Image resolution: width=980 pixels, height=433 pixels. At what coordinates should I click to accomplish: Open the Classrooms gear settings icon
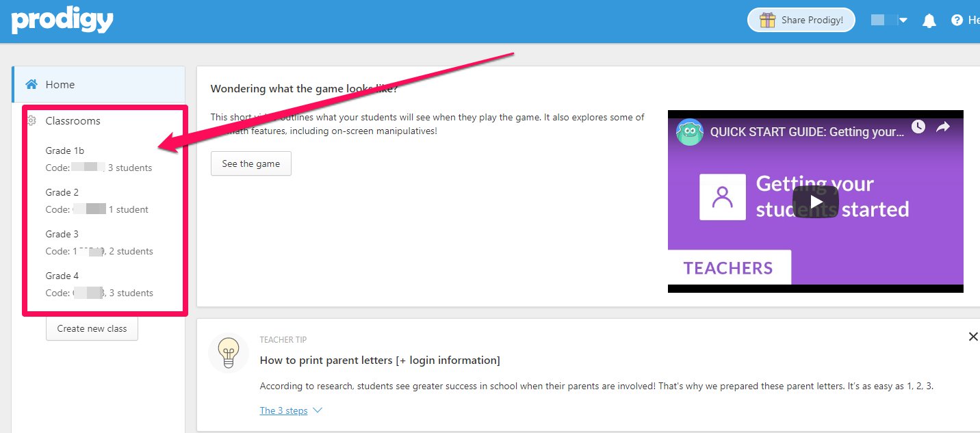31,121
